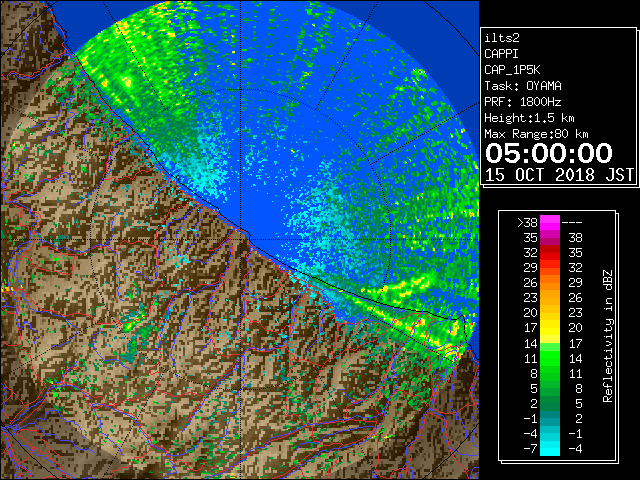Select the 'Height:1.5 km' text
Screen dimensions: 640x480
[x=529, y=118]
